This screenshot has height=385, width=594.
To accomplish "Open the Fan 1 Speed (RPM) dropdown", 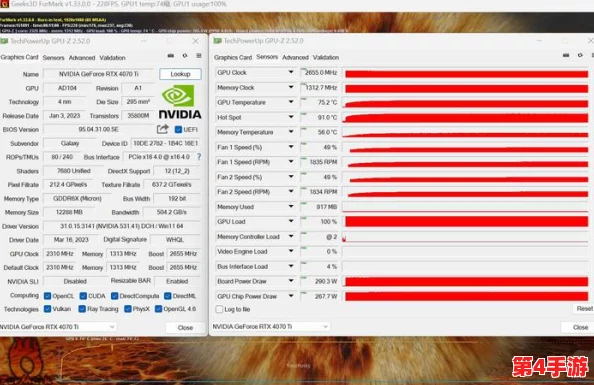I will pos(291,162).
